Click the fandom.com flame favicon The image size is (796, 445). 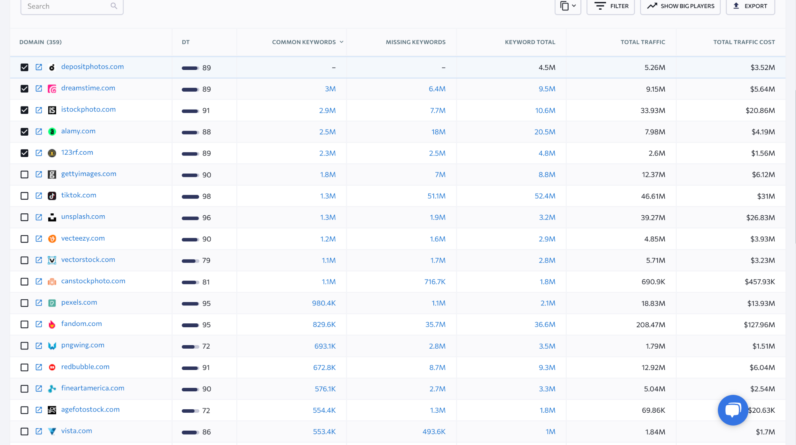[x=52, y=324]
